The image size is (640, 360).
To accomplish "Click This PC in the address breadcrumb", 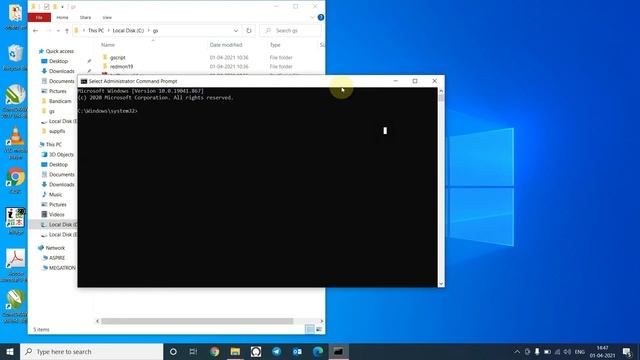I will 96,31.
